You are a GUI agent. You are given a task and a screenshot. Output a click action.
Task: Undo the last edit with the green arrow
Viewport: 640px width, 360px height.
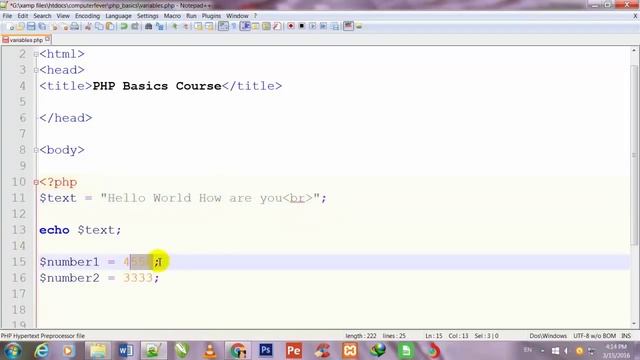click(124, 27)
